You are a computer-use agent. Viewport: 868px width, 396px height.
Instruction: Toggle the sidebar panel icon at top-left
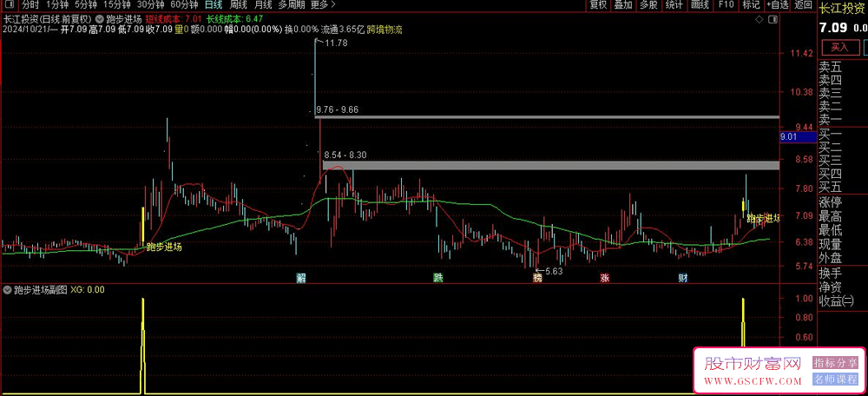pos(10,5)
